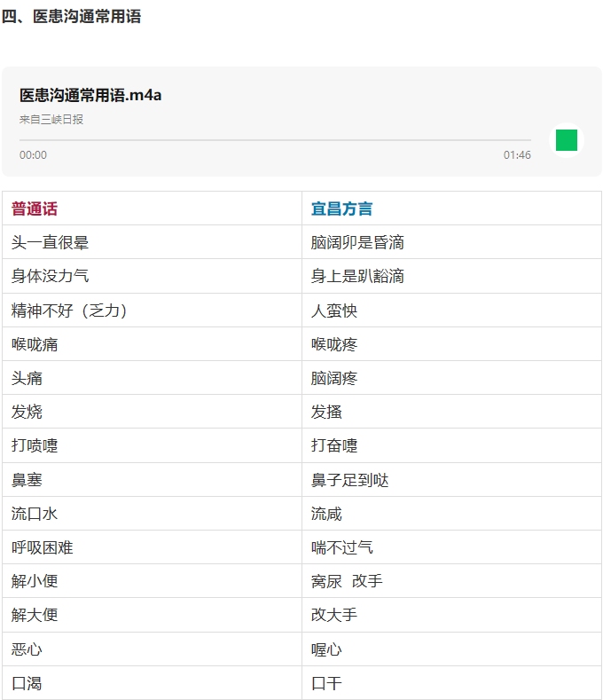This screenshot has width=603, height=700.
Task: Select the cell 身上是趴豁滴
Action: (357, 276)
